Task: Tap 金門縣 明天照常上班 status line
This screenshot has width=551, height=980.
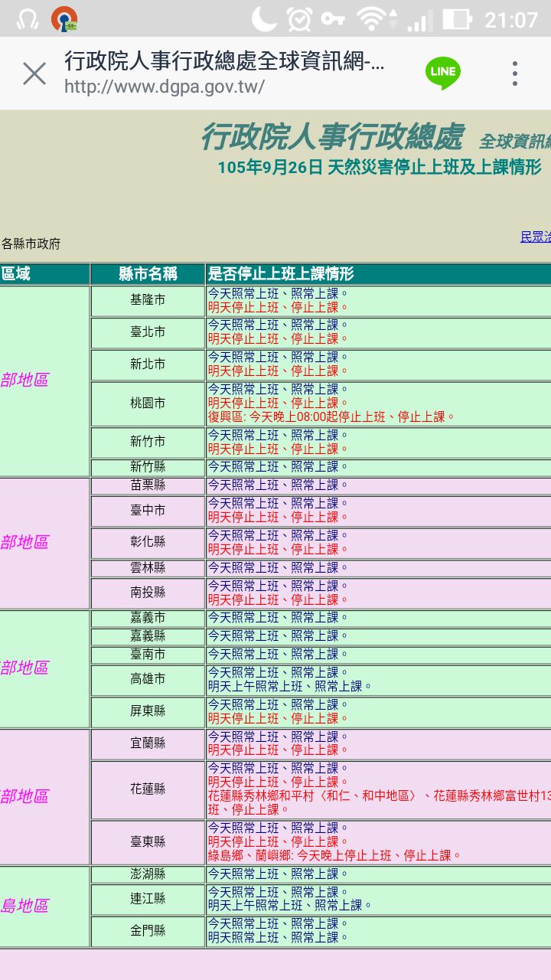Action: pyautogui.click(x=279, y=938)
